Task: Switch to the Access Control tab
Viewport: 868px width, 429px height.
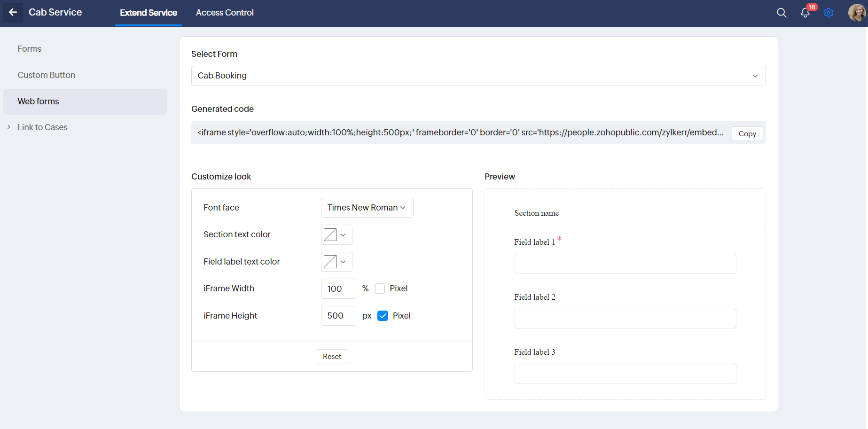Action: [x=225, y=13]
